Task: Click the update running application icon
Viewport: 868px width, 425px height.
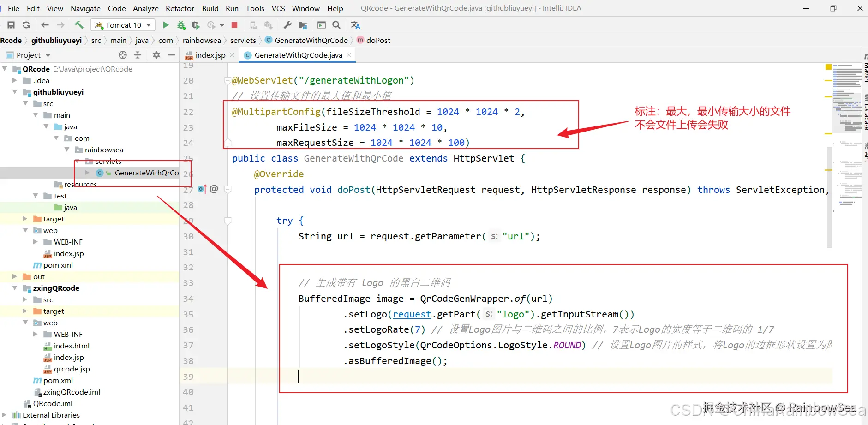Action: pyautogui.click(x=253, y=25)
